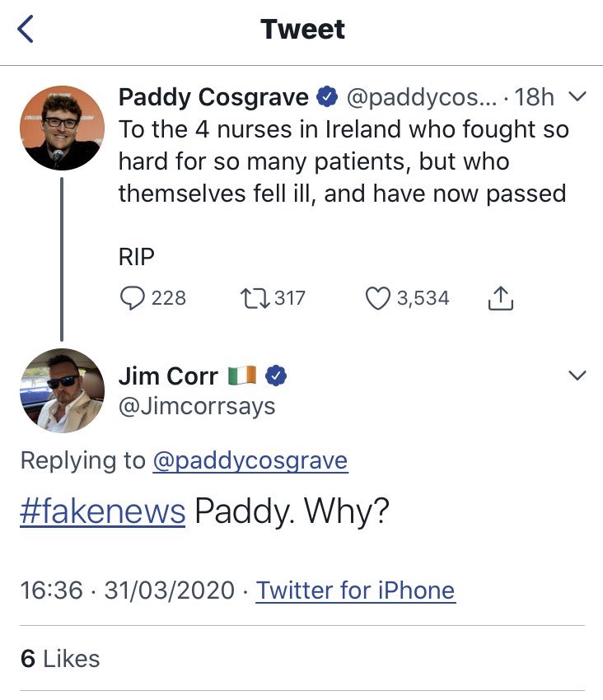Tap Jim Corr's verified badge

[x=277, y=376]
